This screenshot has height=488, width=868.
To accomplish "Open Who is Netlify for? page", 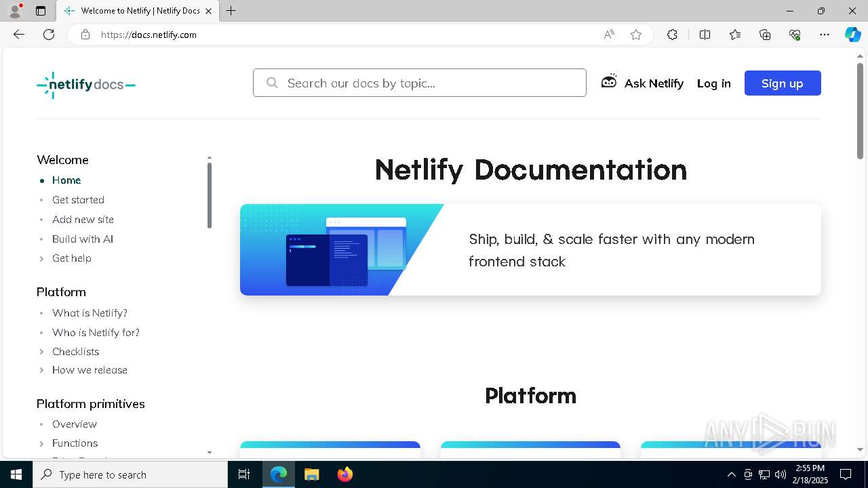I will 96,333.
